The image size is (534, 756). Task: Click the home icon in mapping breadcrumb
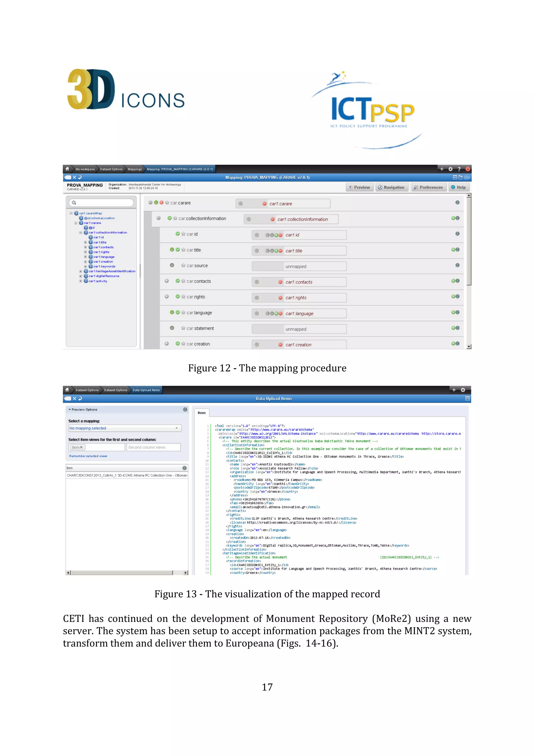click(68, 169)
